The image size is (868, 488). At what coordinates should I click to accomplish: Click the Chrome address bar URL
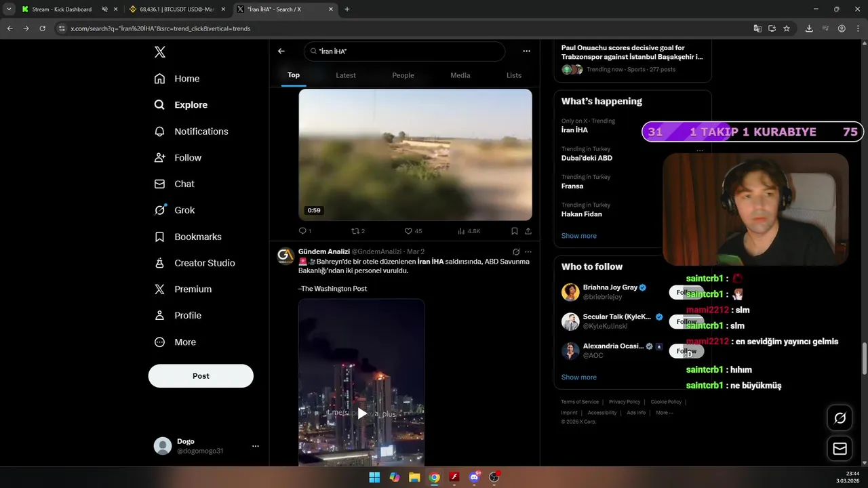161,28
